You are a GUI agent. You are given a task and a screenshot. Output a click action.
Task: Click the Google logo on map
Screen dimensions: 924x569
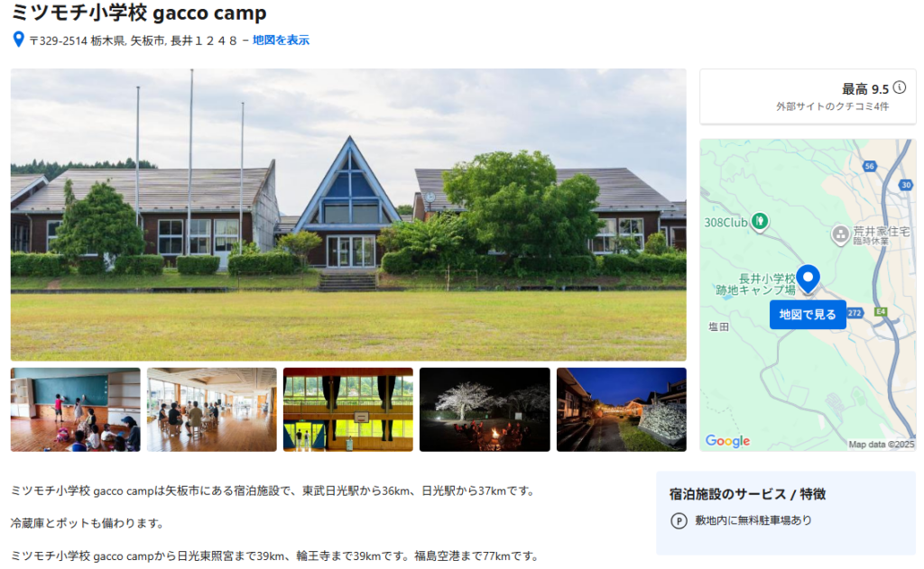pos(728,441)
